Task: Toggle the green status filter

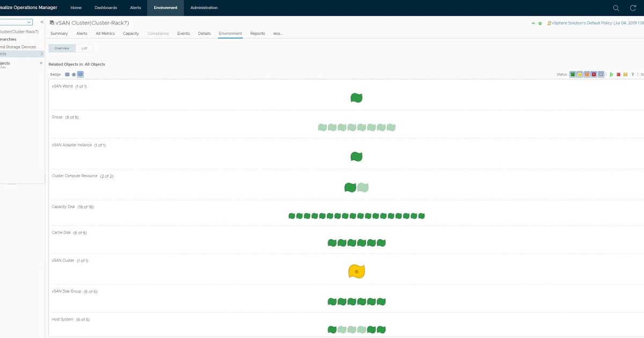Action: coord(573,75)
